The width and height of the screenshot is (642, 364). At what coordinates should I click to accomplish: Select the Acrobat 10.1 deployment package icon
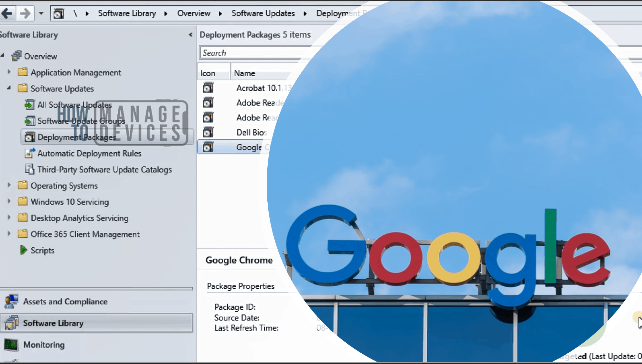pos(208,88)
